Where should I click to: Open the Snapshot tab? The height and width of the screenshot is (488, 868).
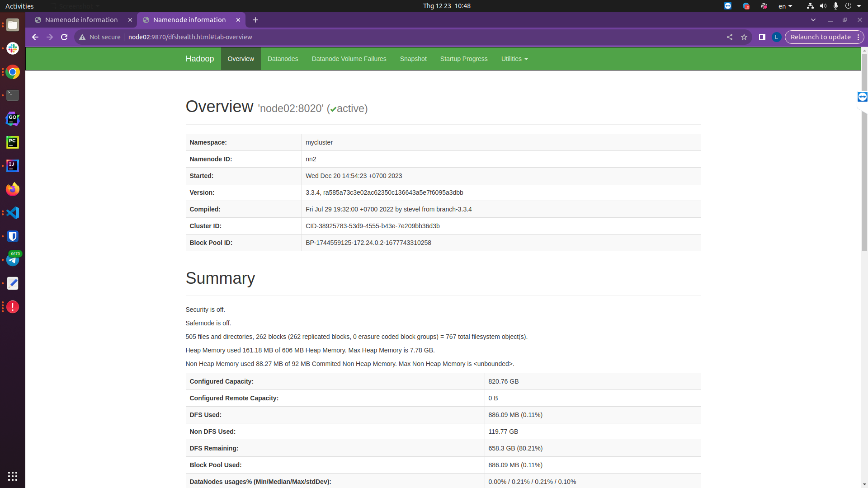pyautogui.click(x=413, y=59)
